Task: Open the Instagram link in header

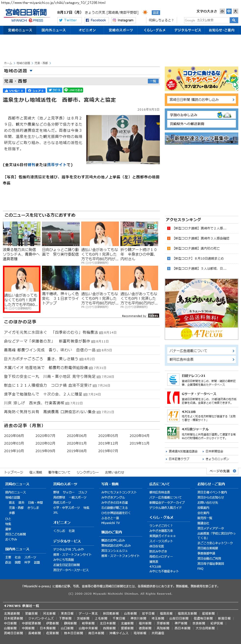Action: [123, 20]
